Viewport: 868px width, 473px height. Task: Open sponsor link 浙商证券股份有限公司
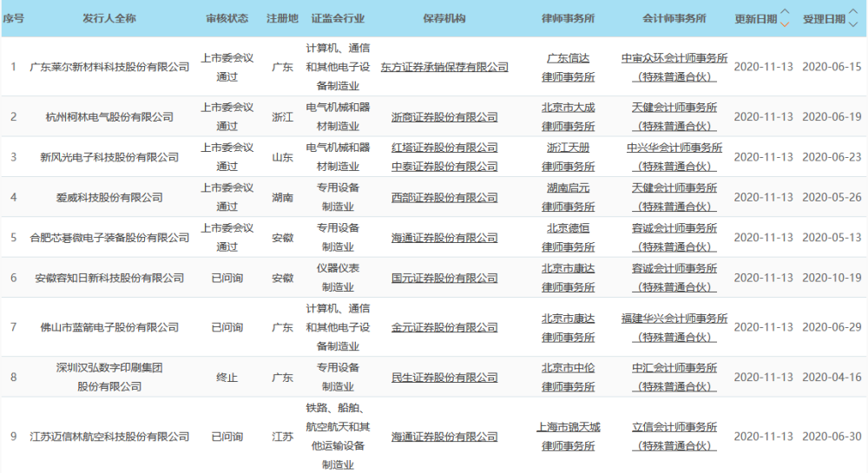point(444,117)
